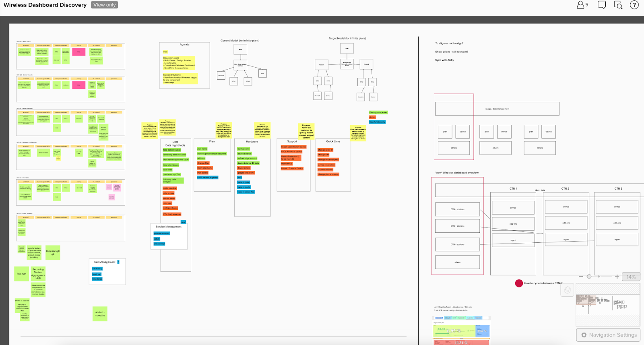Select the Agenda frame title
644x345 pixels.
(184, 45)
